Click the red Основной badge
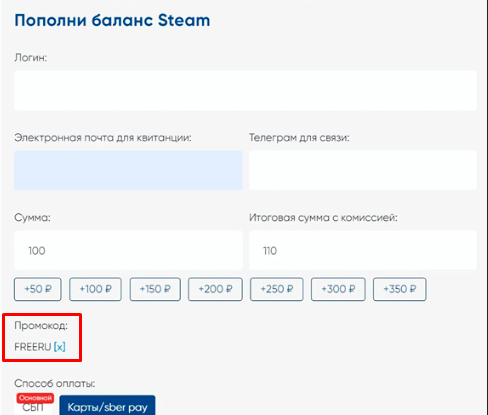Image resolution: width=488 pixels, height=415 pixels. (35, 398)
